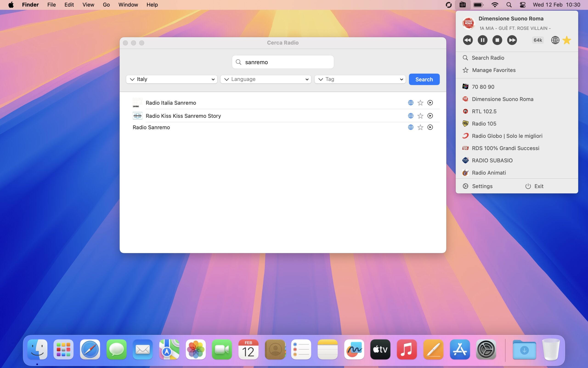Screen dimensions: 588x368
Task: Open Pages from the Dock
Action: [x=433, y=349]
